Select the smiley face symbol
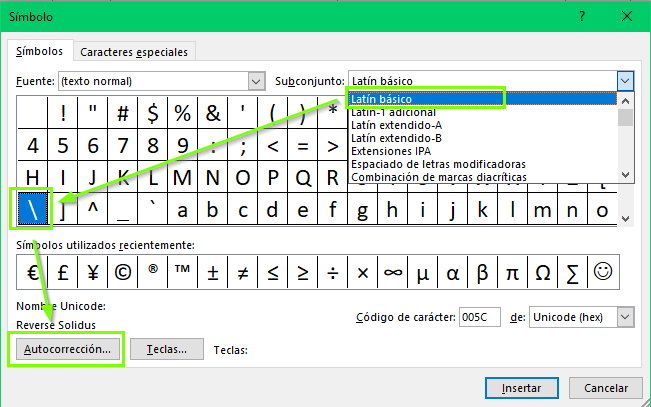Viewport: 651px width, 407px height. pyautogui.click(x=603, y=272)
